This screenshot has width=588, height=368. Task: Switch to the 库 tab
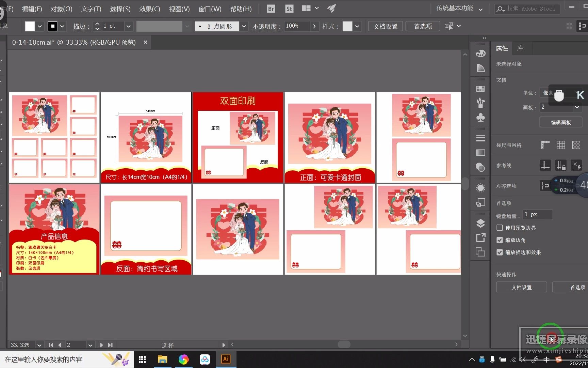pos(520,48)
